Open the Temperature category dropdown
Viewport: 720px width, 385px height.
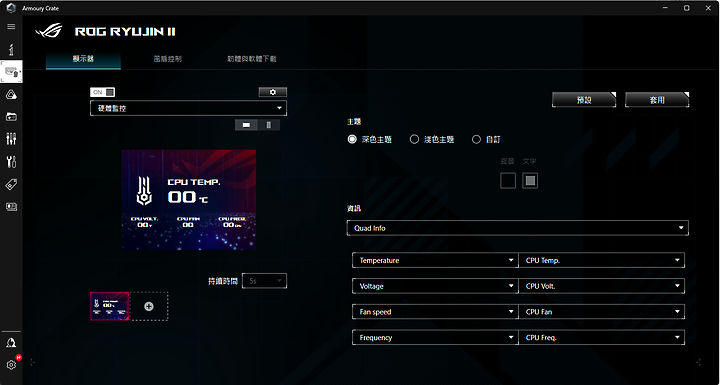coord(435,260)
